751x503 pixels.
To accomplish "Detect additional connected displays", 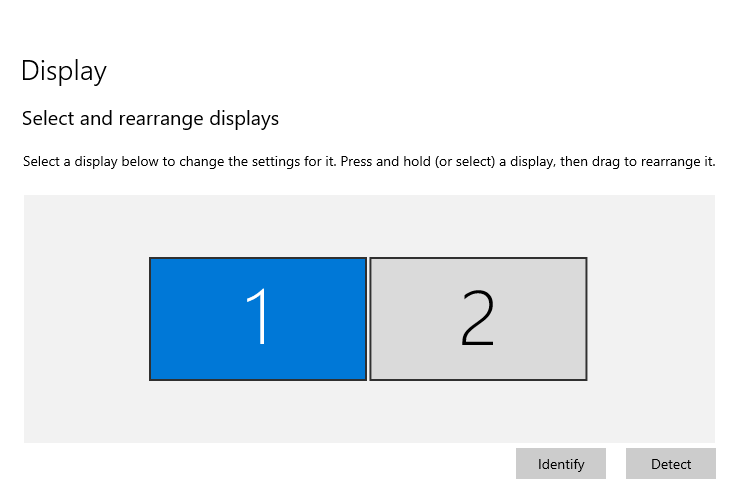I will (x=671, y=463).
